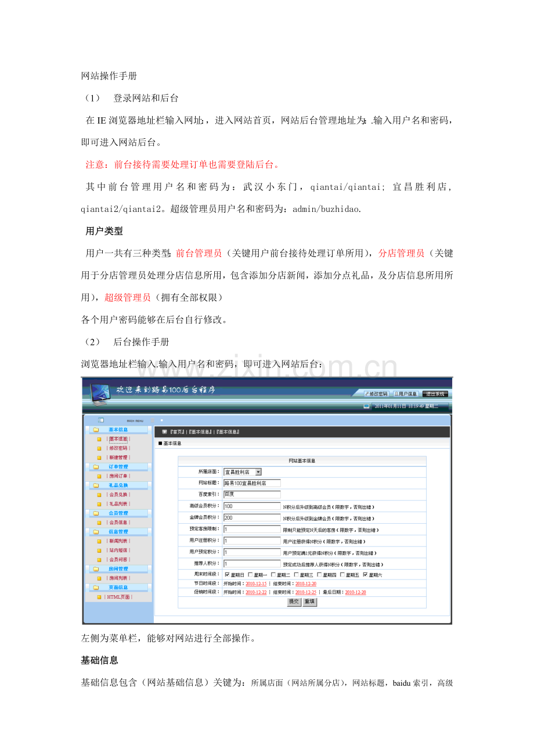The width and height of the screenshot is (534, 756).
Task: Open the 新闻列表 menu item
Action: [x=119, y=541]
